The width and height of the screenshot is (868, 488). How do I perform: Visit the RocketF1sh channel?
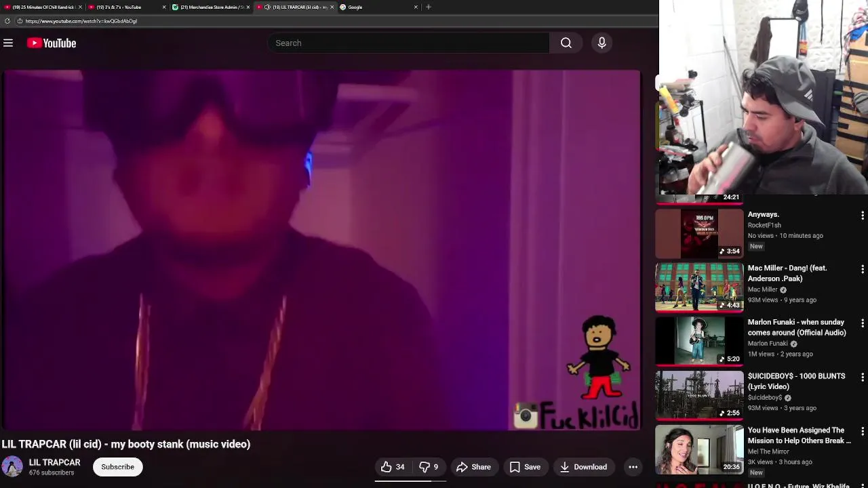pyautogui.click(x=764, y=225)
